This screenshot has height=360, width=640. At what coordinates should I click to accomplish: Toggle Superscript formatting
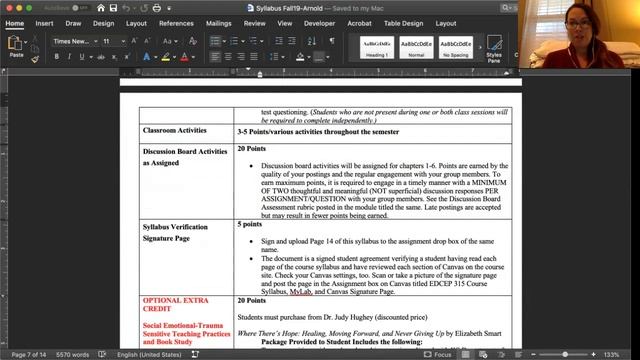127,57
